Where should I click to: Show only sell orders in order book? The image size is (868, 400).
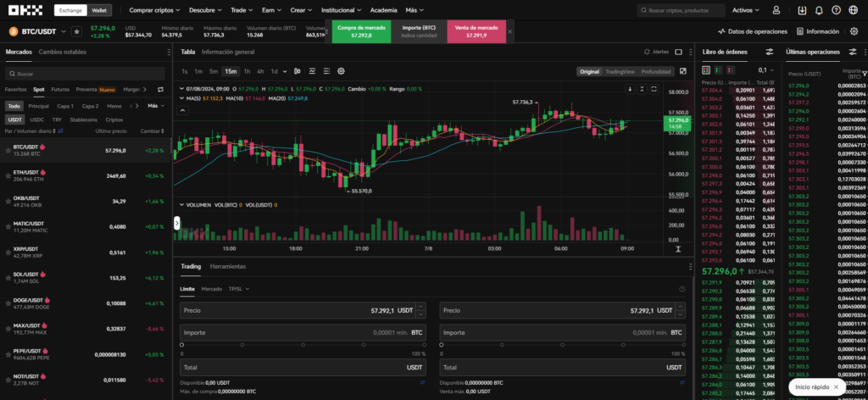[x=731, y=70]
